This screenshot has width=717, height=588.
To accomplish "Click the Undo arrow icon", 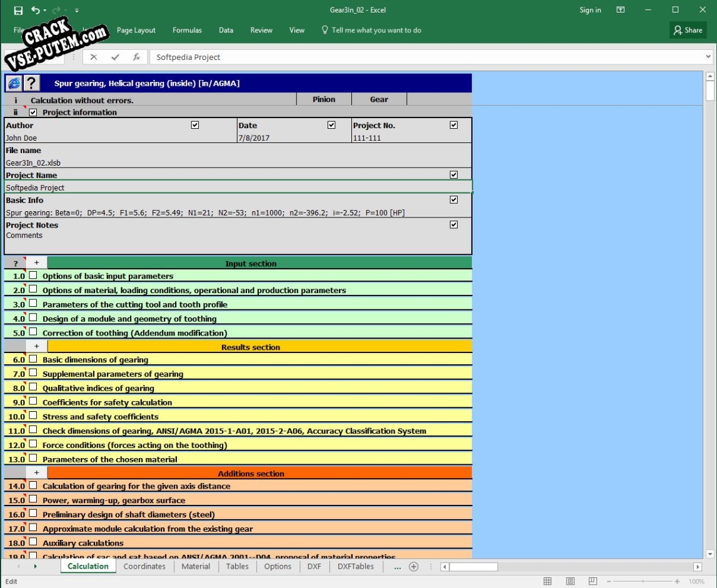I will click(35, 9).
